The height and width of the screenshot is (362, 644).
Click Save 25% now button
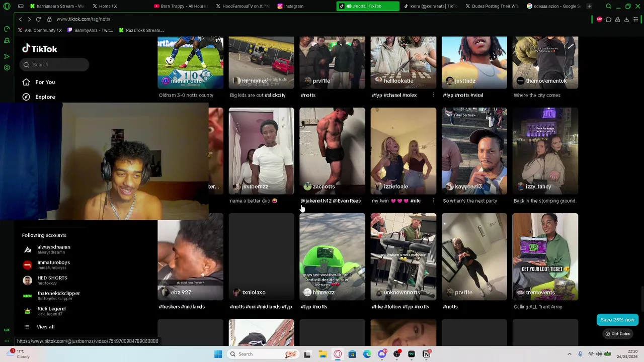617,320
